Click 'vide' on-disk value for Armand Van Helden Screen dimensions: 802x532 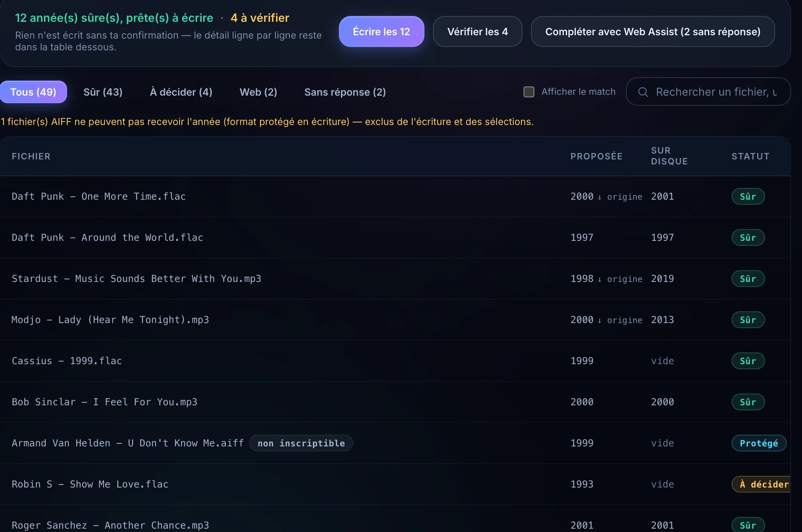662,443
